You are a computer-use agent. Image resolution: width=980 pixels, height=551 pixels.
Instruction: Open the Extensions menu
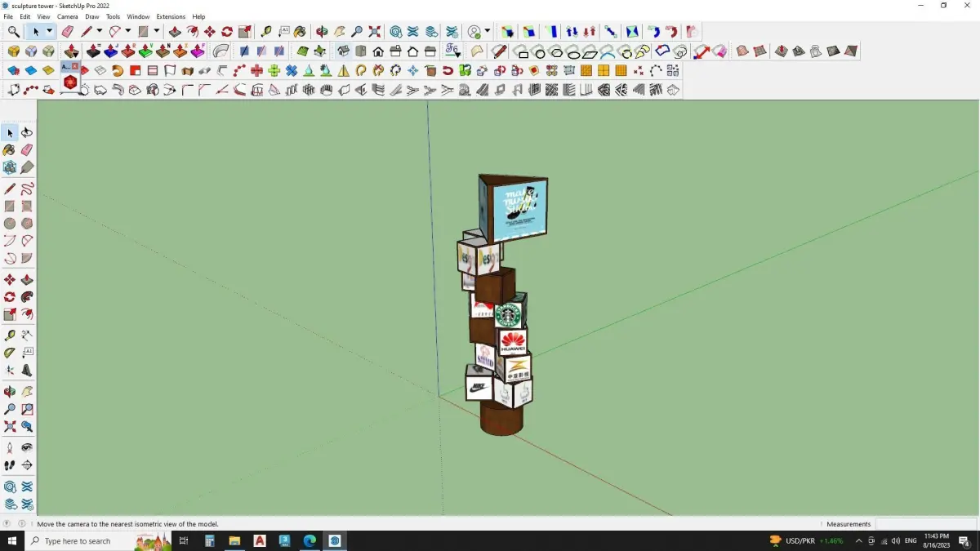tap(171, 16)
